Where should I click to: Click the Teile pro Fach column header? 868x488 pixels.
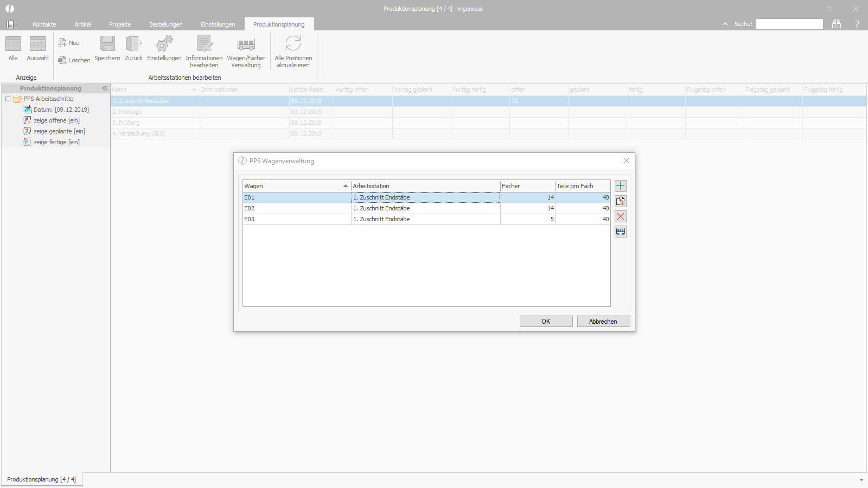(583, 186)
